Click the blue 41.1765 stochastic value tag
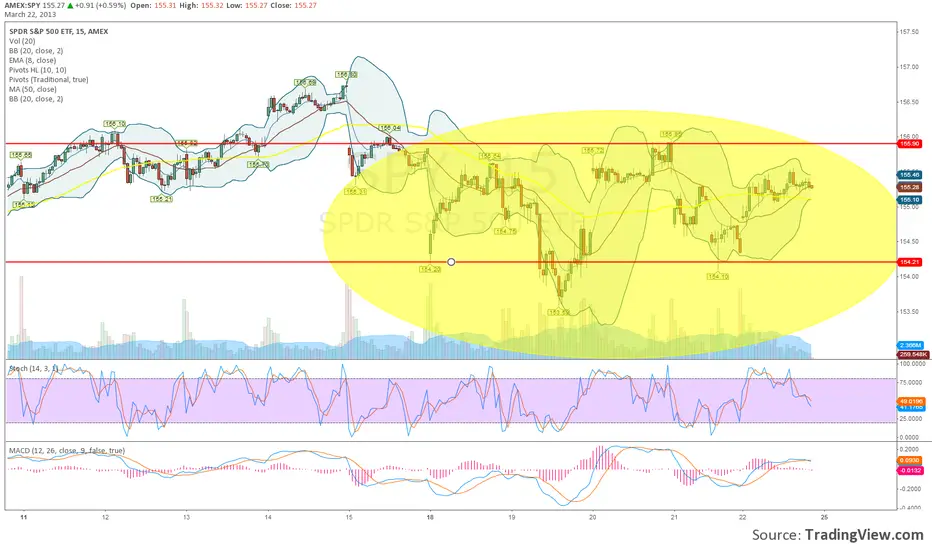Image resolution: width=932 pixels, height=550 pixels. coord(911,407)
